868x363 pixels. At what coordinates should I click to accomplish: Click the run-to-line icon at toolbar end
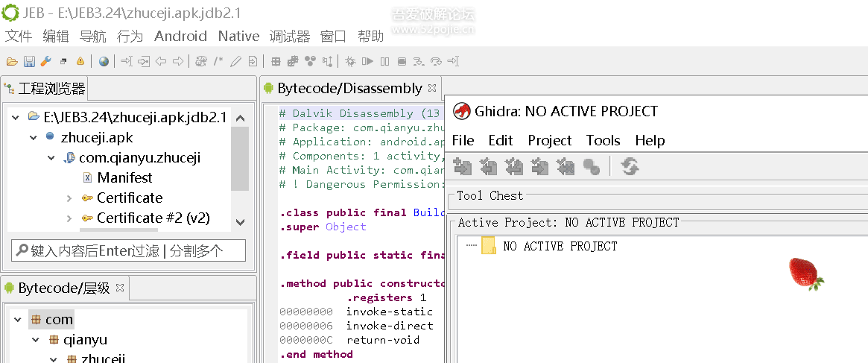pyautogui.click(x=453, y=62)
